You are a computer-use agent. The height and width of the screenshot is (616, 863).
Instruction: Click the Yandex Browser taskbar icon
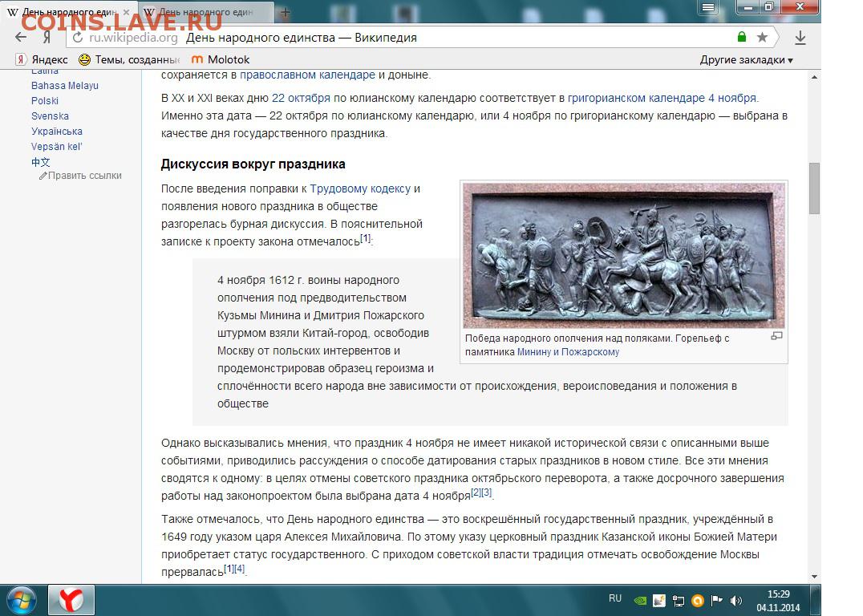coord(71,600)
